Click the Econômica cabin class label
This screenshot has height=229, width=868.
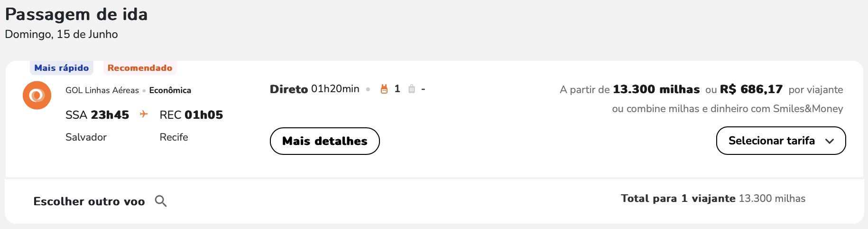coord(170,90)
